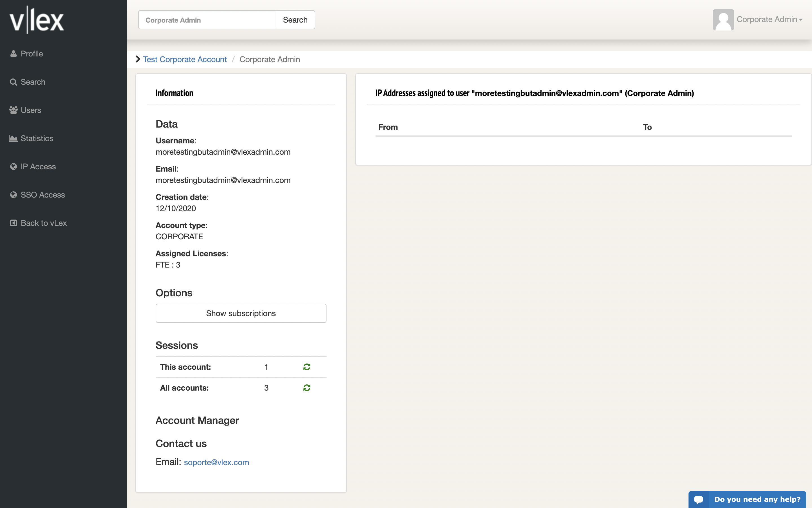The width and height of the screenshot is (812, 508).
Task: Click the Search magnifier icon in sidebar
Action: tap(14, 82)
